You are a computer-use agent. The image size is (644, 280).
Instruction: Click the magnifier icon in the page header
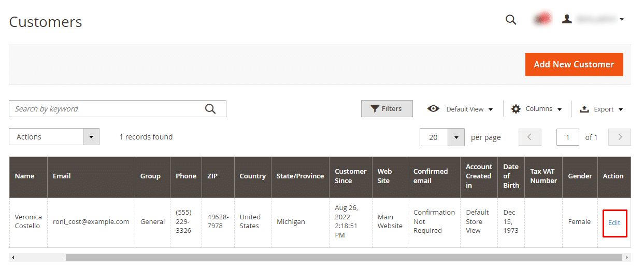511,20
